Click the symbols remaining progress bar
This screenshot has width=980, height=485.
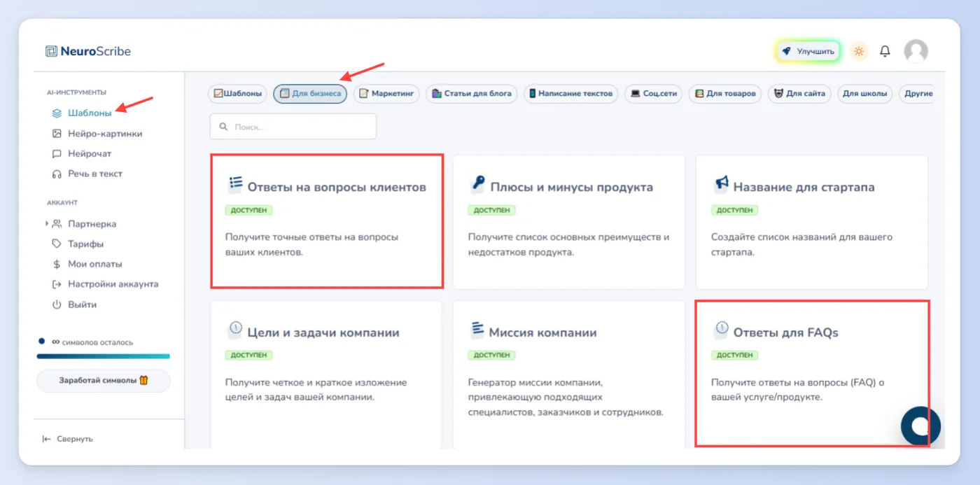pyautogui.click(x=104, y=356)
